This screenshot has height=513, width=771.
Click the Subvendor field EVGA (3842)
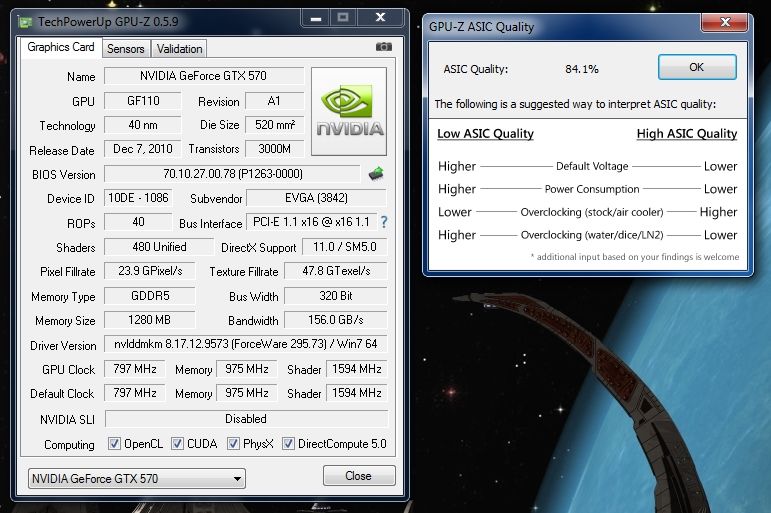pyautogui.click(x=316, y=198)
